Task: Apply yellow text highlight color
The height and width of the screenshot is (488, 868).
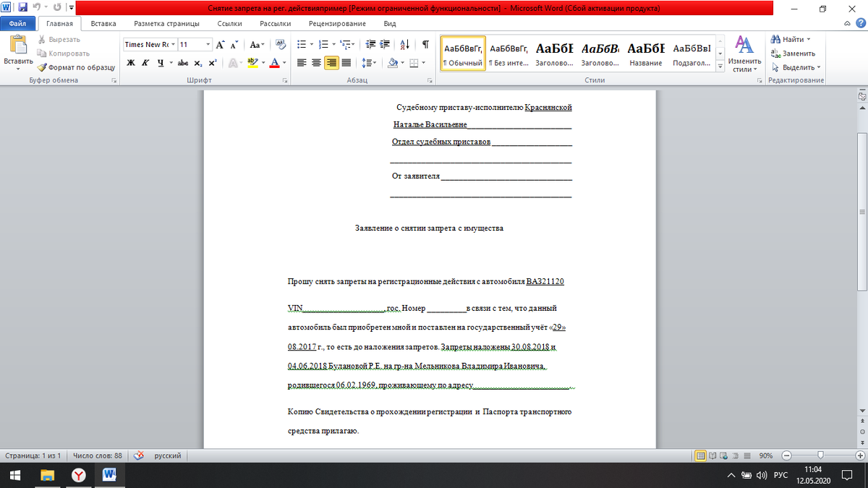Action: (x=252, y=63)
